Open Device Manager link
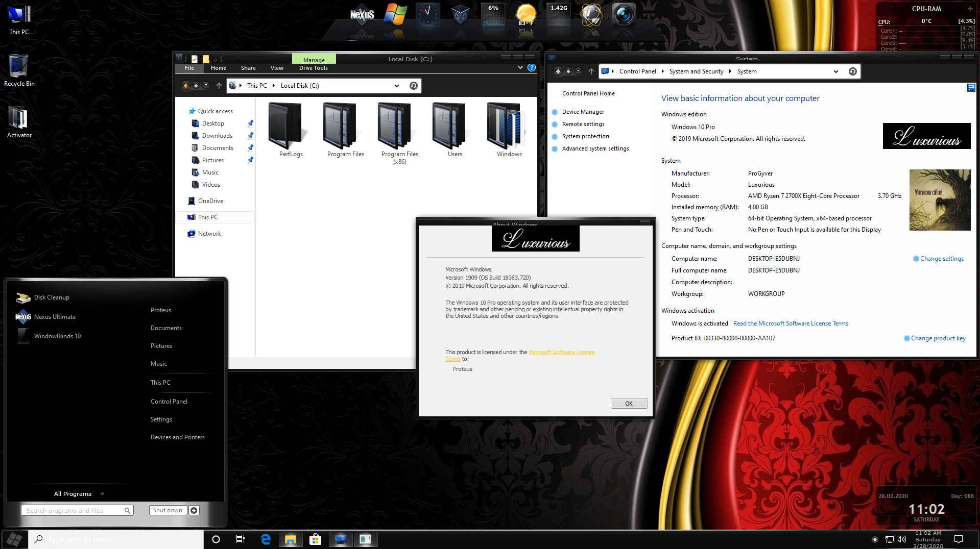Image resolution: width=980 pixels, height=549 pixels. pos(583,112)
